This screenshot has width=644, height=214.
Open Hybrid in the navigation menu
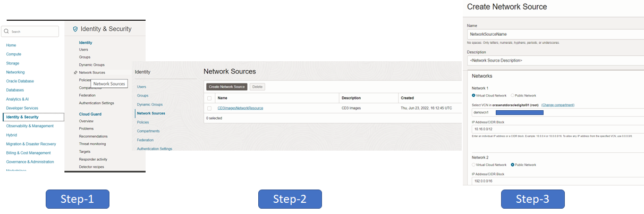(x=12, y=135)
